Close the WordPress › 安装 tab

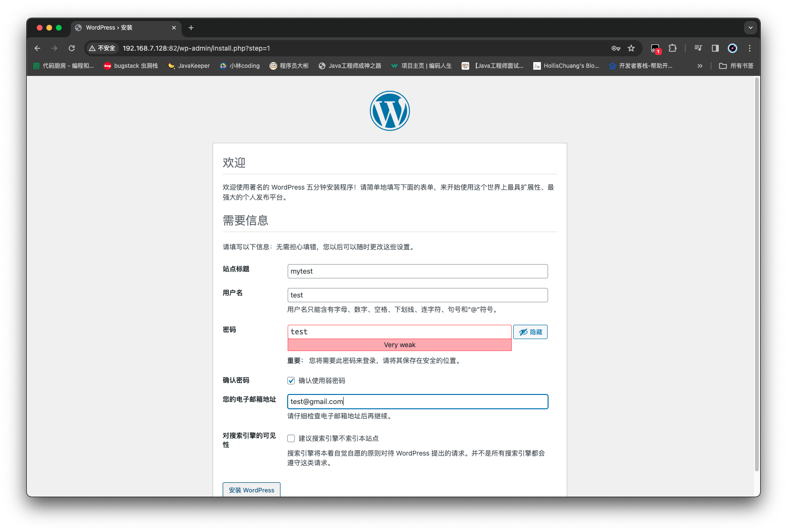click(174, 28)
